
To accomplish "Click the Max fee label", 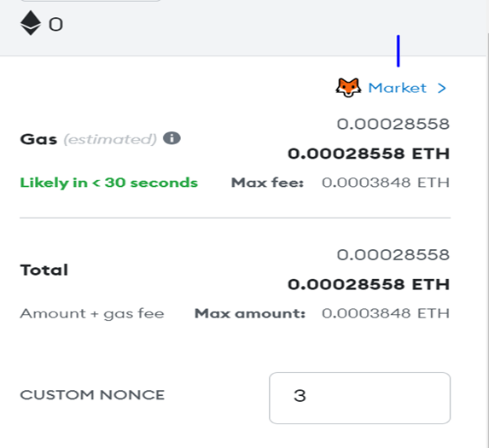I will pyautogui.click(x=267, y=183).
